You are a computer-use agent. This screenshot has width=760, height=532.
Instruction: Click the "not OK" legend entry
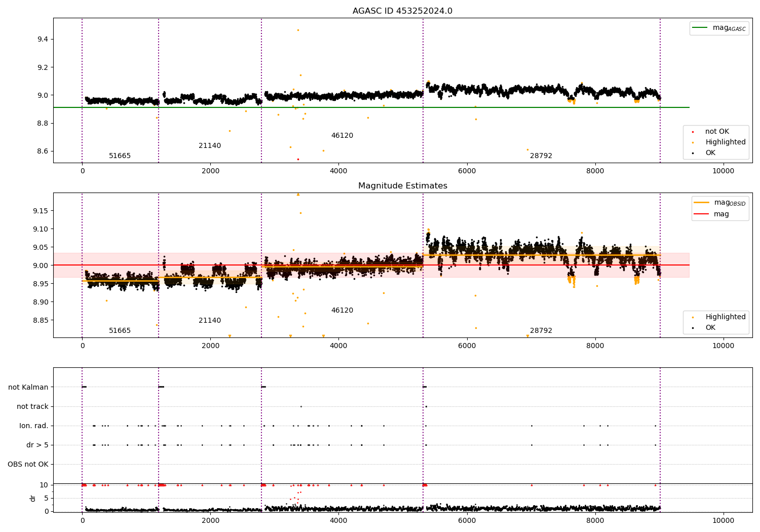coord(717,132)
